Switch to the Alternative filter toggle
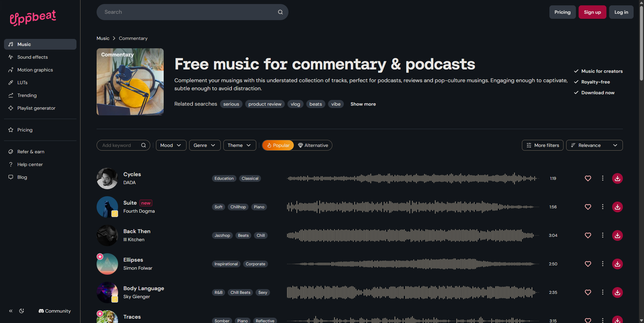 [x=313, y=145]
